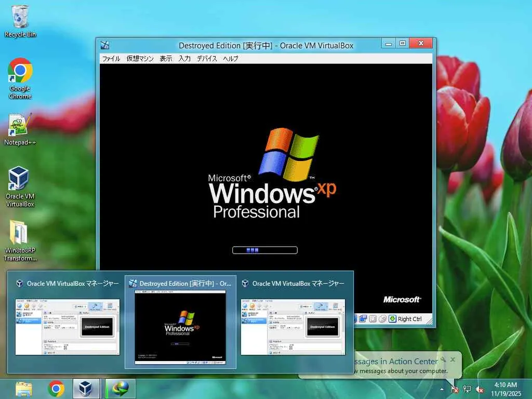Minimize the Destroyed Edition VirtualBox window
Image resolution: width=532 pixels, height=399 pixels.
click(x=389, y=44)
